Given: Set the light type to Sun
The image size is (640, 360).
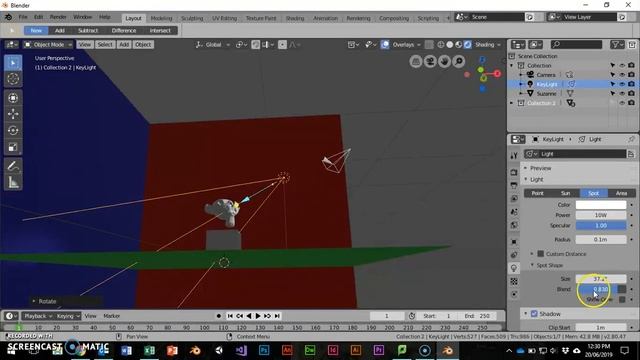Looking at the screenshot, I should pyautogui.click(x=565, y=193).
